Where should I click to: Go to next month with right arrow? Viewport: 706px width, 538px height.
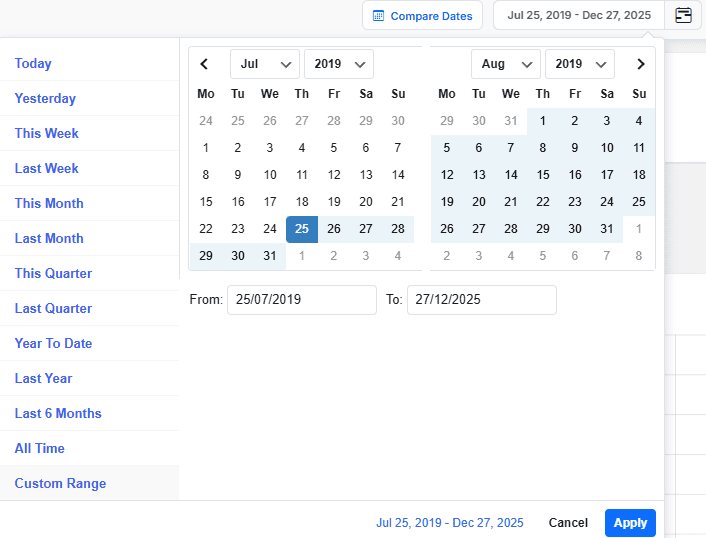(641, 64)
